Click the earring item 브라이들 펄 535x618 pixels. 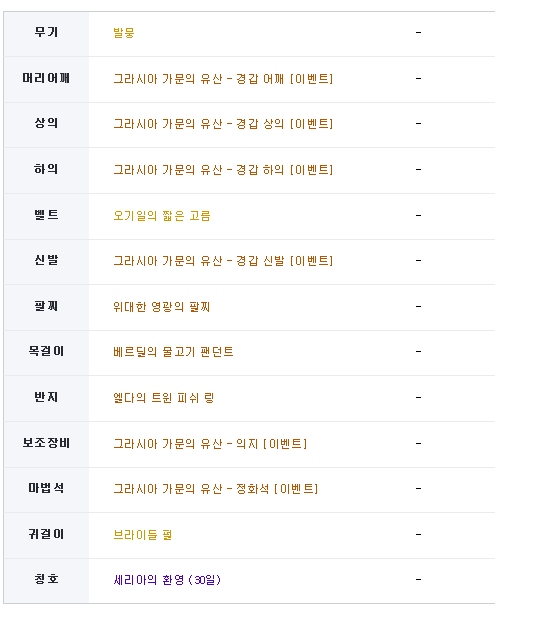143,535
